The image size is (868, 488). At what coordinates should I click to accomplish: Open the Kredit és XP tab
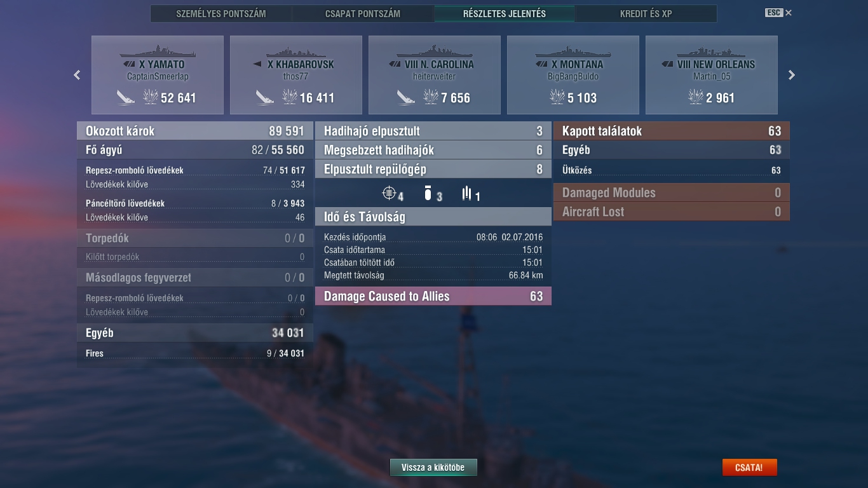(x=646, y=13)
